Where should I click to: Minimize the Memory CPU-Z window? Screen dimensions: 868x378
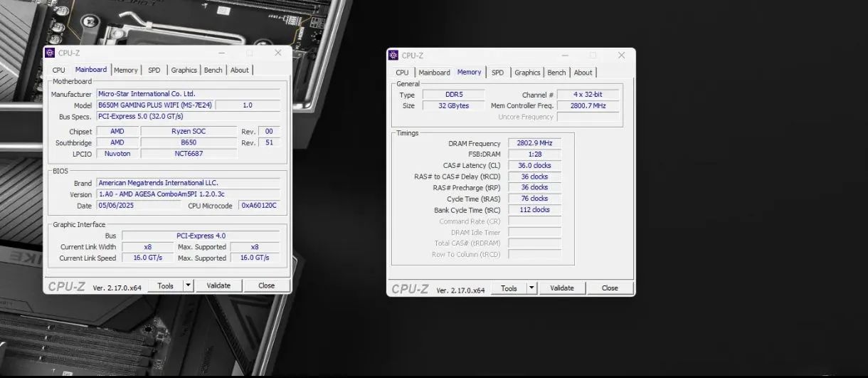pos(564,55)
